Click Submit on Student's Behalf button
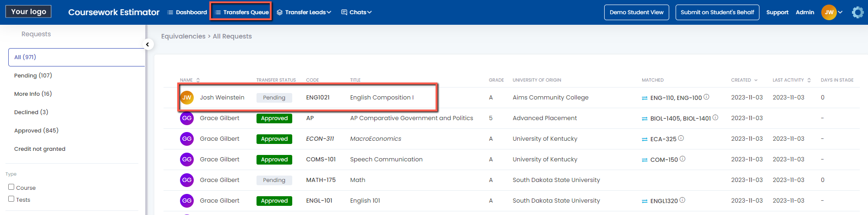The width and height of the screenshot is (868, 215). 717,12
